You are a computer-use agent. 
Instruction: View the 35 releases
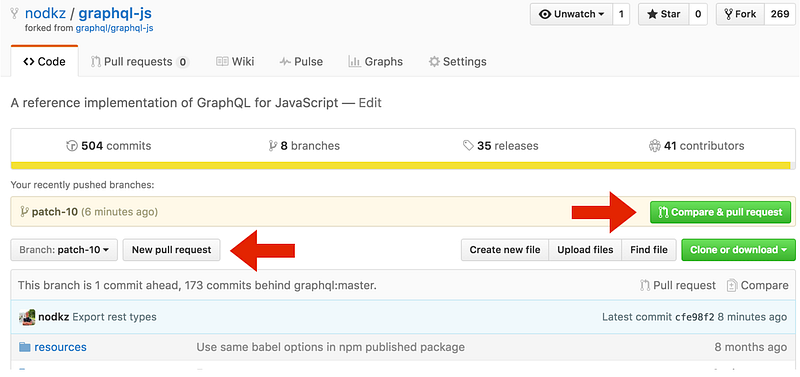500,146
